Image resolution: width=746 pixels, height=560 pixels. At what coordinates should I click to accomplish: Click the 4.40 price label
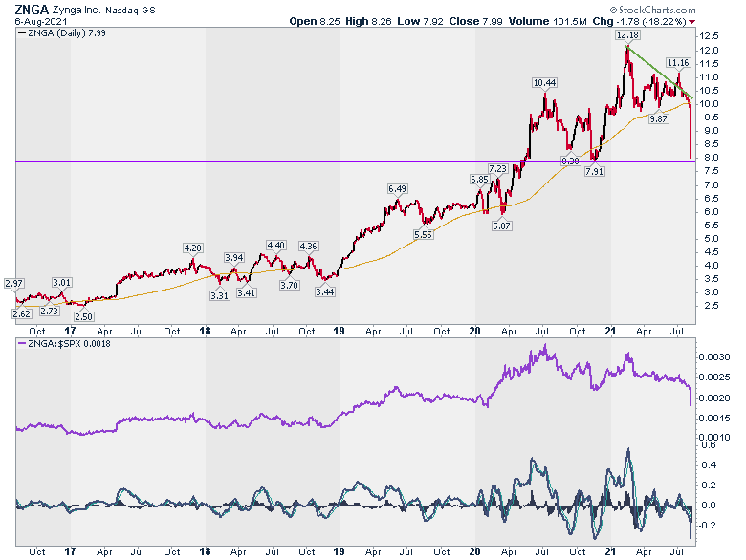[275, 246]
